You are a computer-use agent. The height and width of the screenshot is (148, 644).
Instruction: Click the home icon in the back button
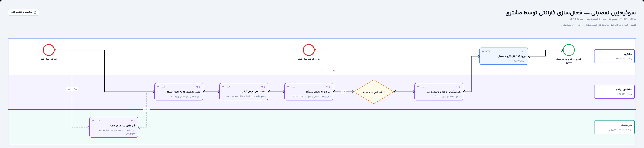coord(35,12)
